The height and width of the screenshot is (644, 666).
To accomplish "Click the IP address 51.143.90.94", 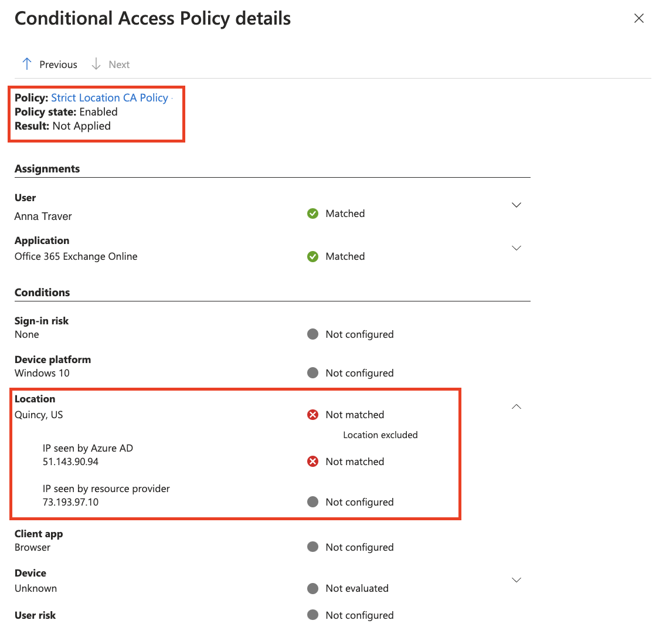I will tap(70, 462).
